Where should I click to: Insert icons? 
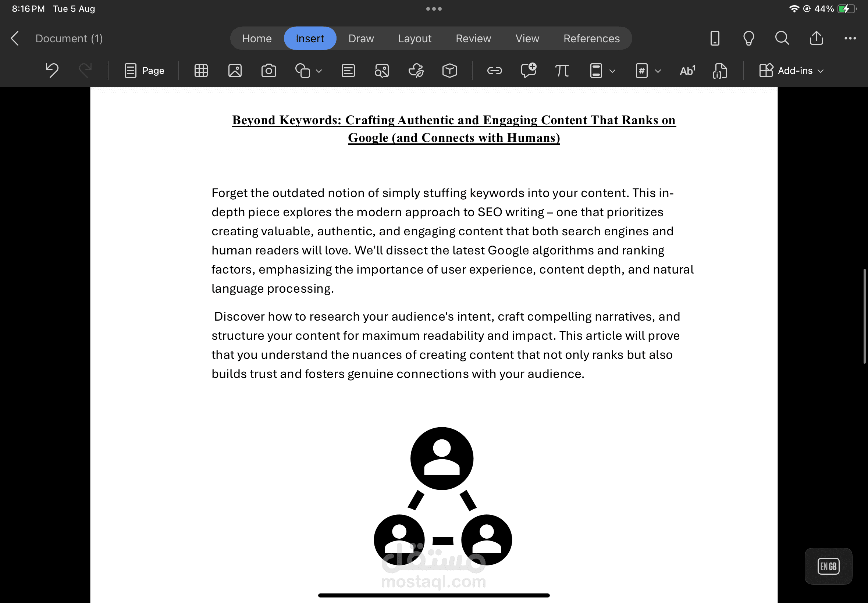pyautogui.click(x=416, y=71)
